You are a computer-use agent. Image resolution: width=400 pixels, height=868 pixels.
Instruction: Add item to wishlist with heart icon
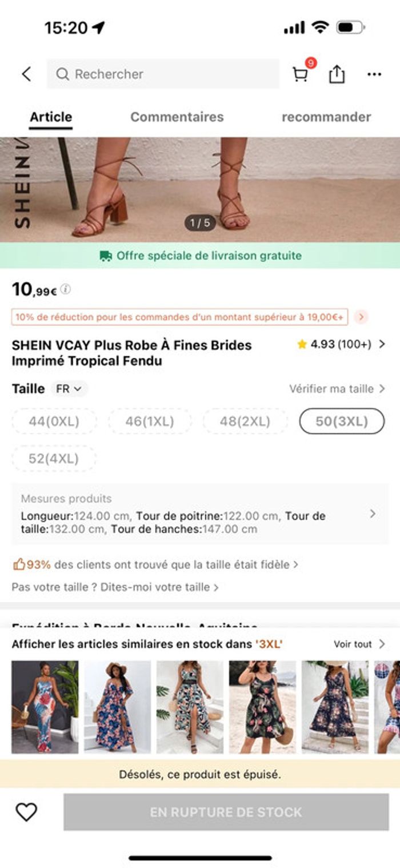coord(26,812)
